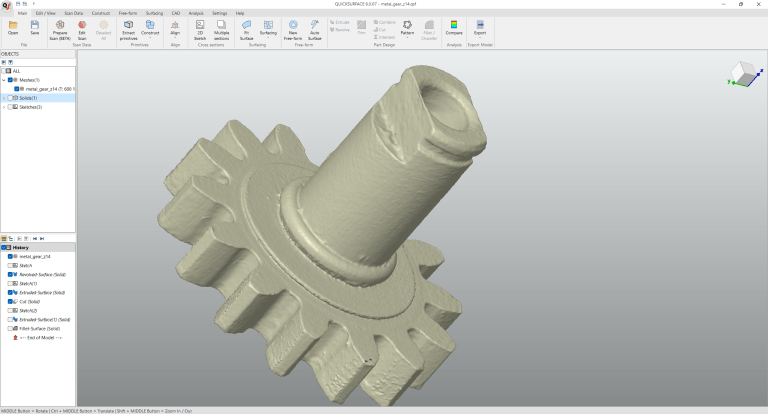This screenshot has height=414, width=768.
Task: Expand the Solids(1) tree node
Action: click(4, 98)
